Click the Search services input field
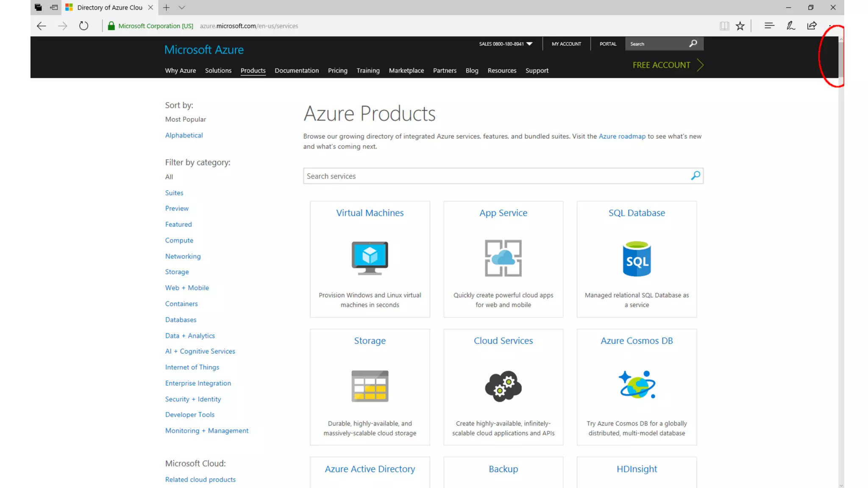This screenshot has height=488, width=868. pos(496,176)
